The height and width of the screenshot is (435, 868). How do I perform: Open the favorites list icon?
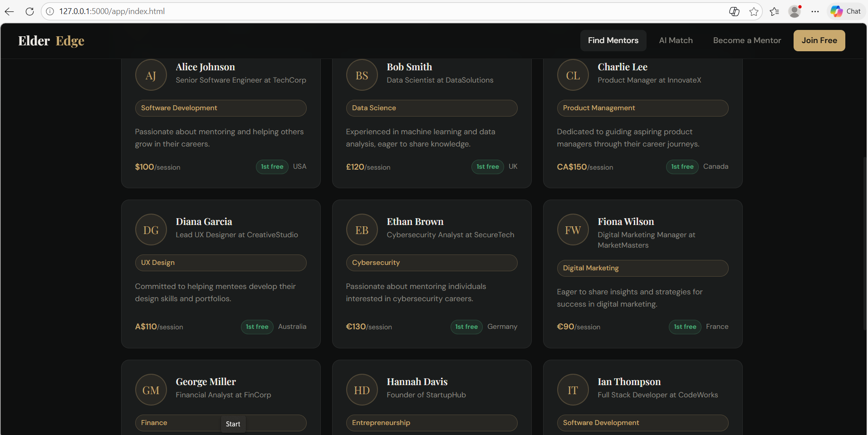click(774, 11)
